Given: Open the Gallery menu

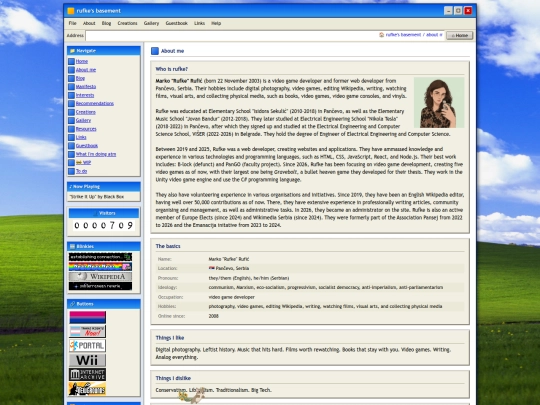Looking at the screenshot, I should [151, 23].
